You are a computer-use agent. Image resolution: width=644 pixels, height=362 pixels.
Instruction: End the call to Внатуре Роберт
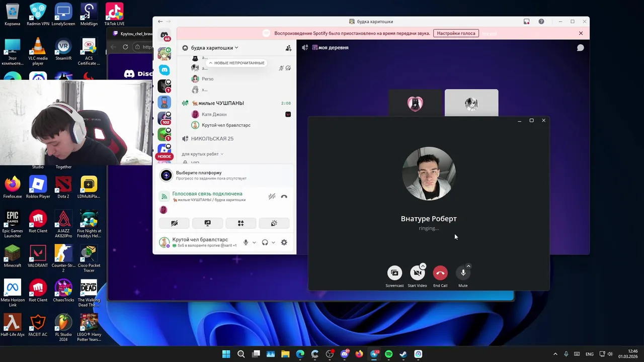pos(440,273)
